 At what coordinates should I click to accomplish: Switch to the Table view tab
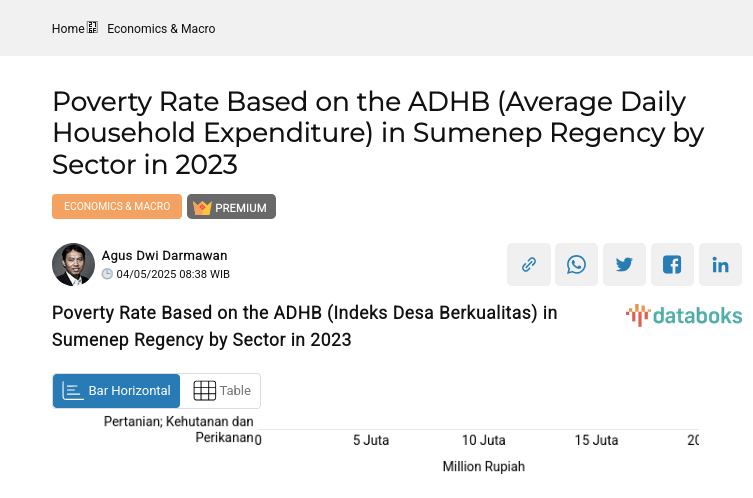221,391
